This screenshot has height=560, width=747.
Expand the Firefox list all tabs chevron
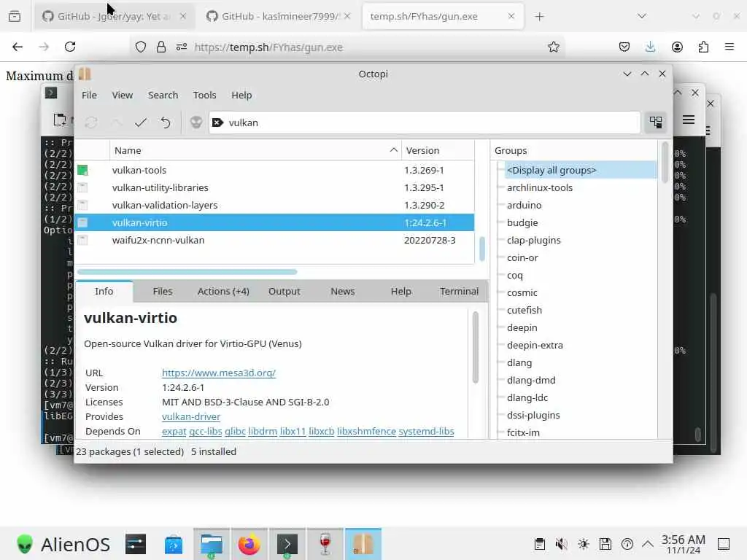[x=642, y=17]
